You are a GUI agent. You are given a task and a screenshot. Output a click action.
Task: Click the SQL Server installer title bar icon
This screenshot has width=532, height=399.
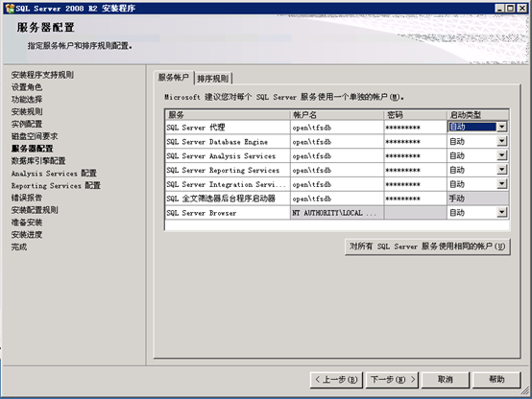point(10,8)
